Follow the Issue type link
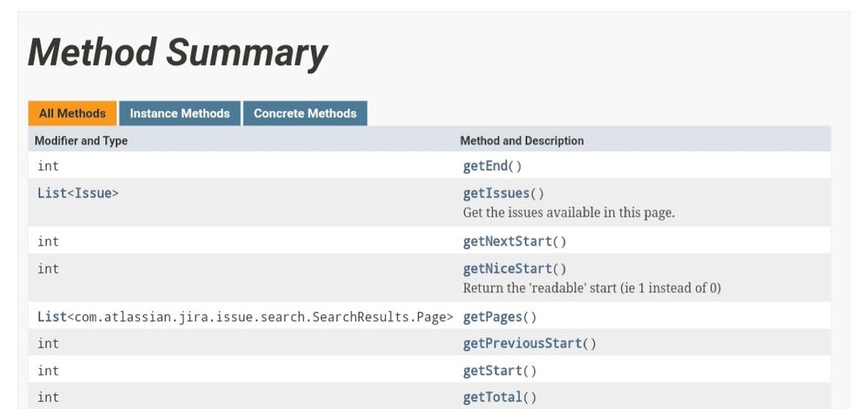This screenshot has height=409, width=868. (x=93, y=193)
